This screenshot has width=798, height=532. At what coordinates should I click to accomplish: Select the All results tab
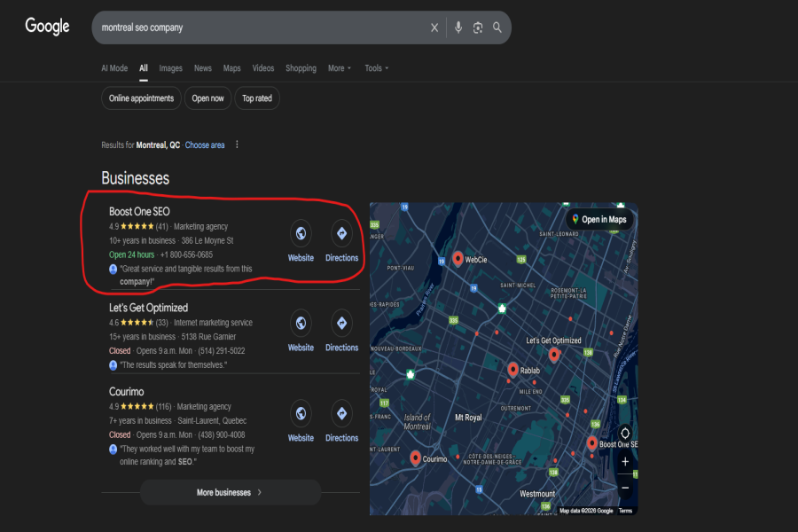point(144,68)
